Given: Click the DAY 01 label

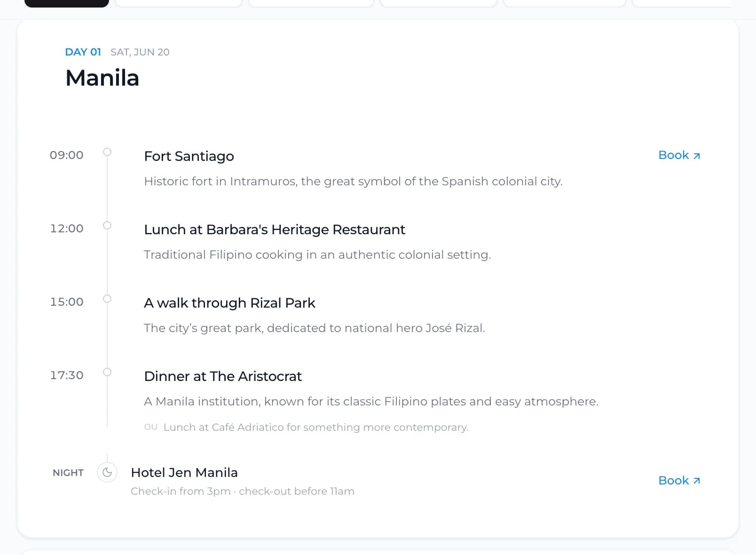Looking at the screenshot, I should (x=83, y=52).
